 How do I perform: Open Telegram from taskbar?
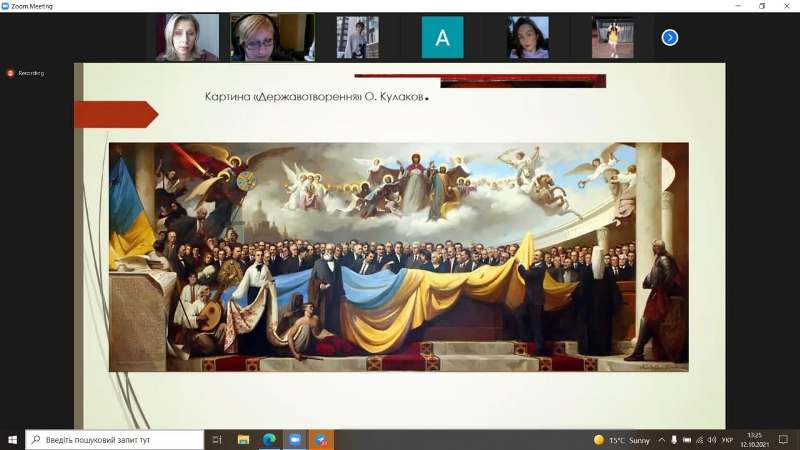click(x=321, y=440)
